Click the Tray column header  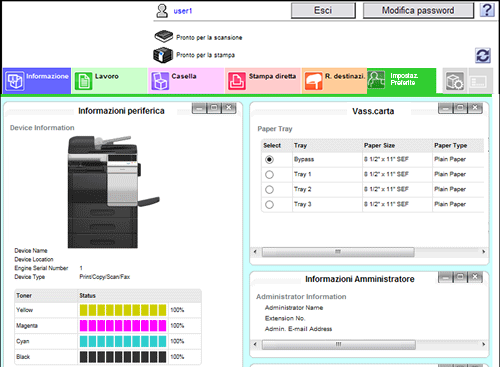[300, 145]
